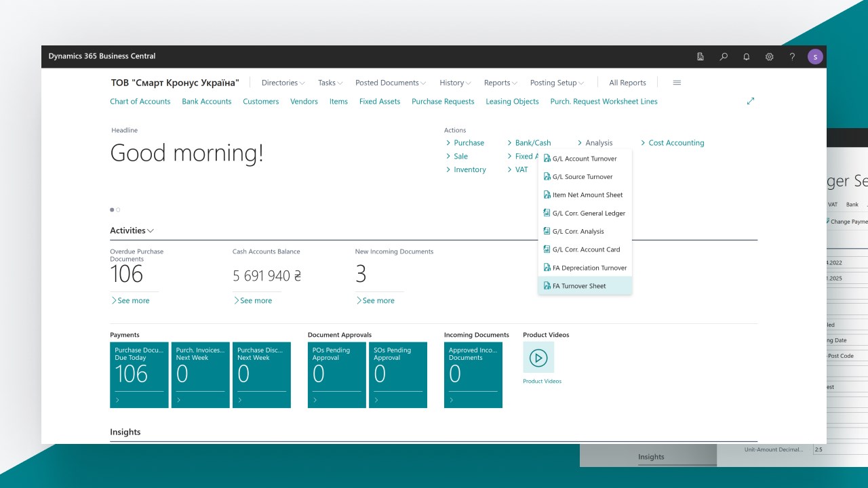This screenshot has height=488, width=868.
Task: Open the Items link
Action: pos(338,102)
